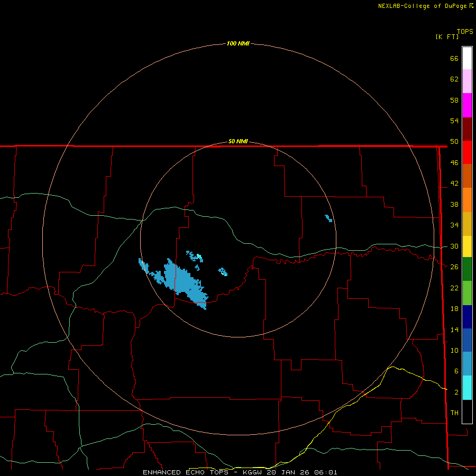This screenshot has height=476, width=476.
Task: Click the legend value 30
Action: pos(454,246)
